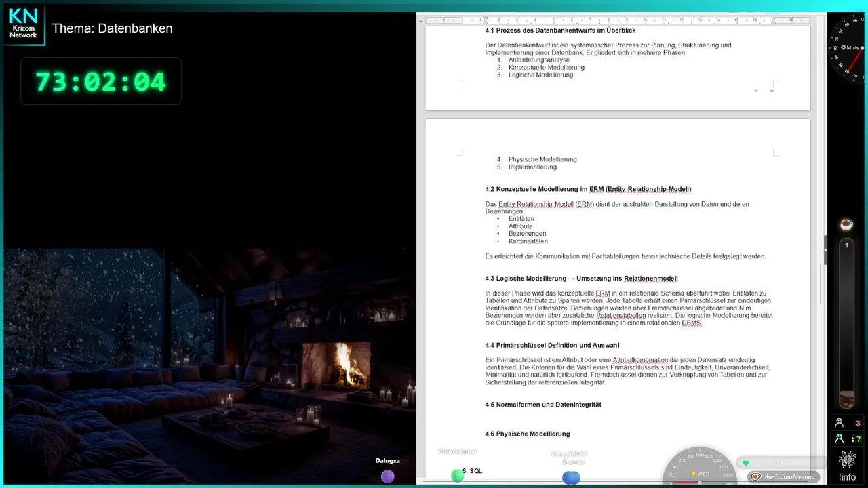Click the !info command label
Viewport: 868px width, 488px height.
(x=847, y=477)
